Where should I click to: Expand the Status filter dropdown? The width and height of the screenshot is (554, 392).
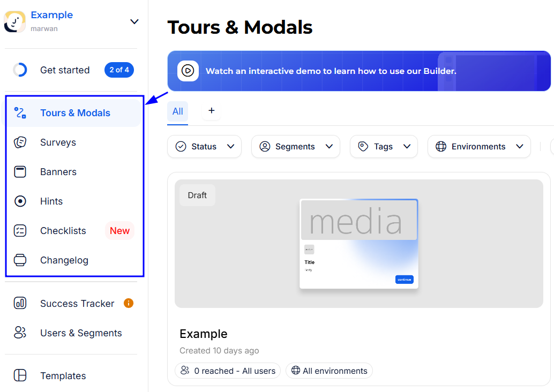[204, 147]
